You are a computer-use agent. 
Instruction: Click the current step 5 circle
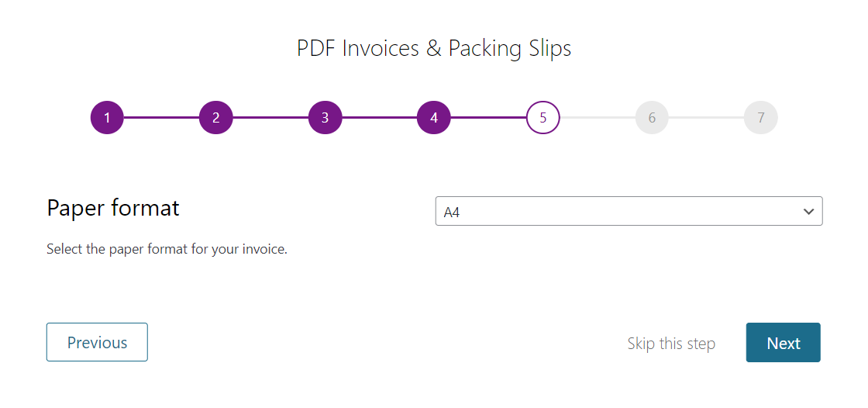[542, 118]
